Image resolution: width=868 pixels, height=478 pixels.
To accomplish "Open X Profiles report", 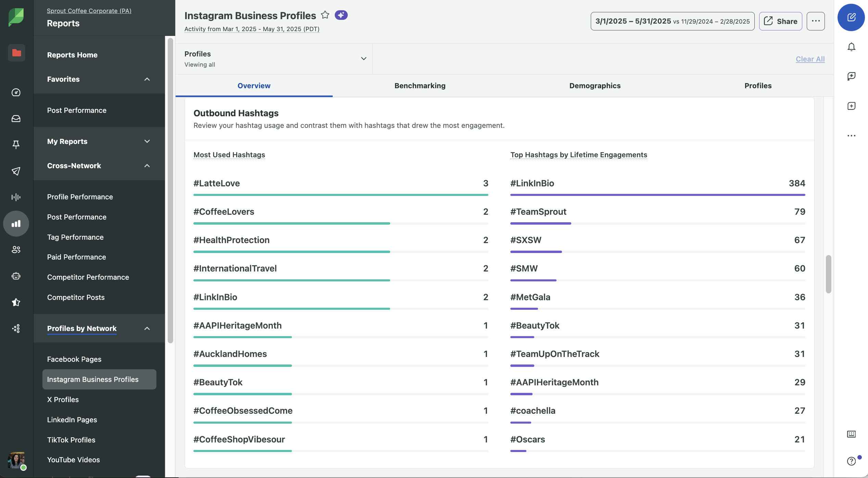I will (x=63, y=400).
